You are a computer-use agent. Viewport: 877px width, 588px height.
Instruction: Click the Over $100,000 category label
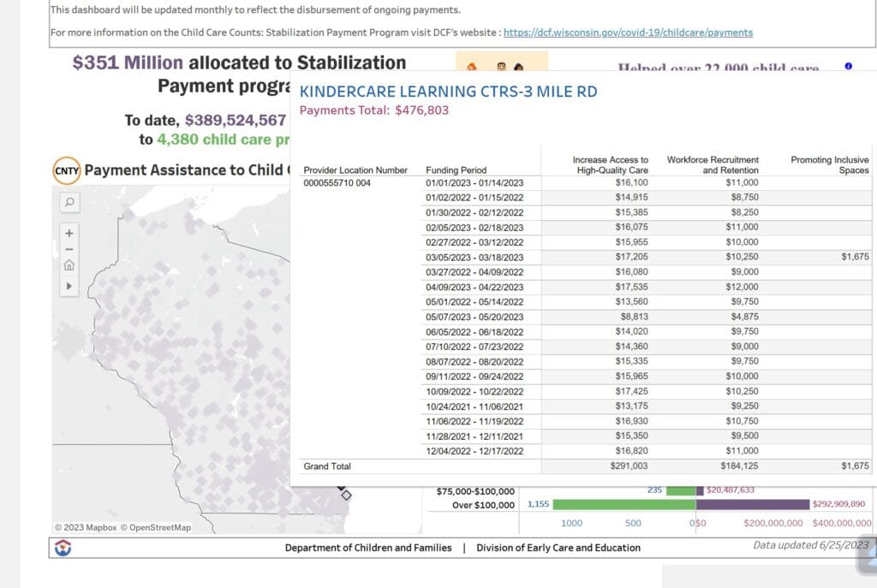pyautogui.click(x=483, y=505)
